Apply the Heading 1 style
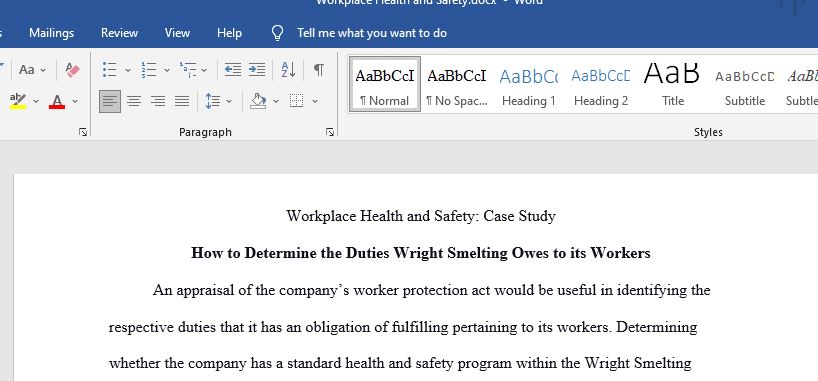This screenshot has width=818, height=381. tap(528, 85)
